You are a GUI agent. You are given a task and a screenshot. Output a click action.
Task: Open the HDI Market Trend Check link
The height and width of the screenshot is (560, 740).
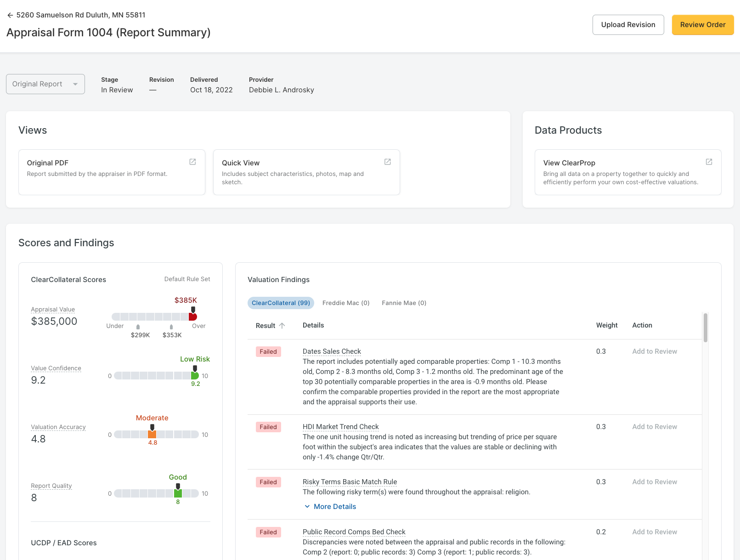click(x=340, y=427)
